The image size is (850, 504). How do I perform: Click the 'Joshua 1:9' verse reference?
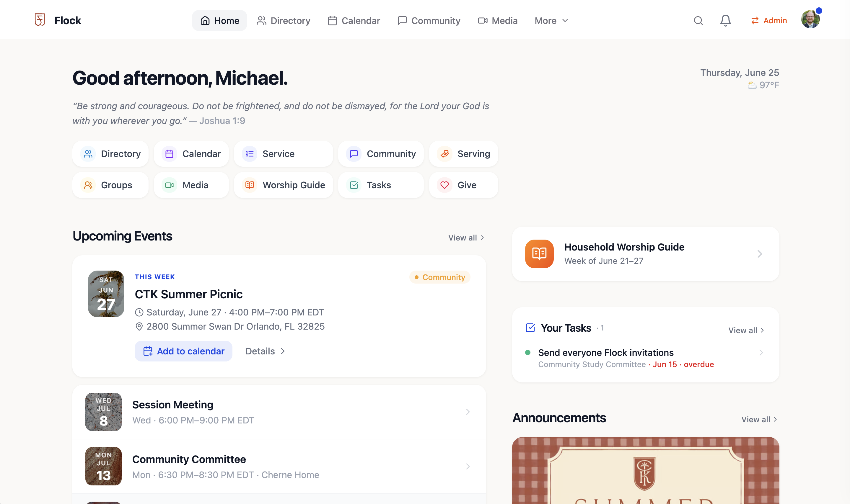222,121
